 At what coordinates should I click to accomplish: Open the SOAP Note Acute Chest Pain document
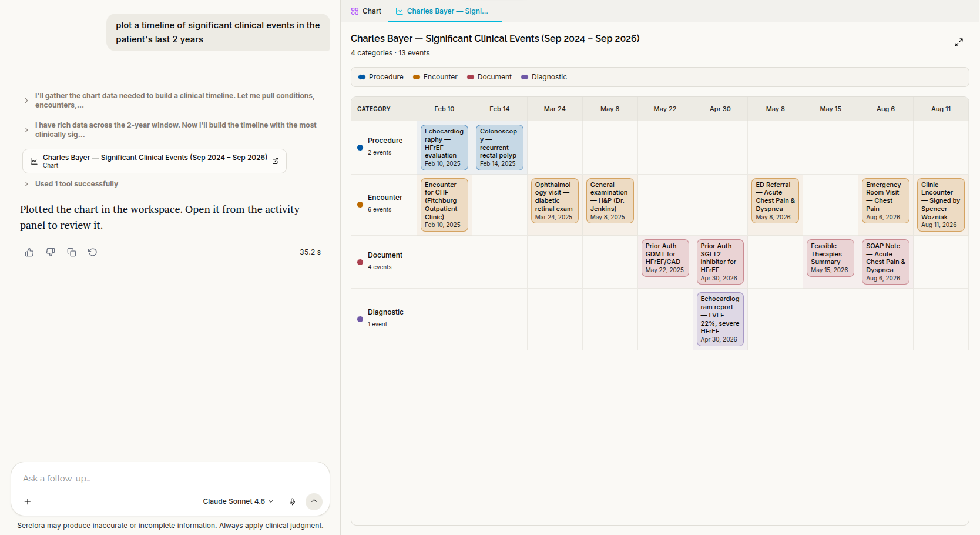tap(885, 262)
